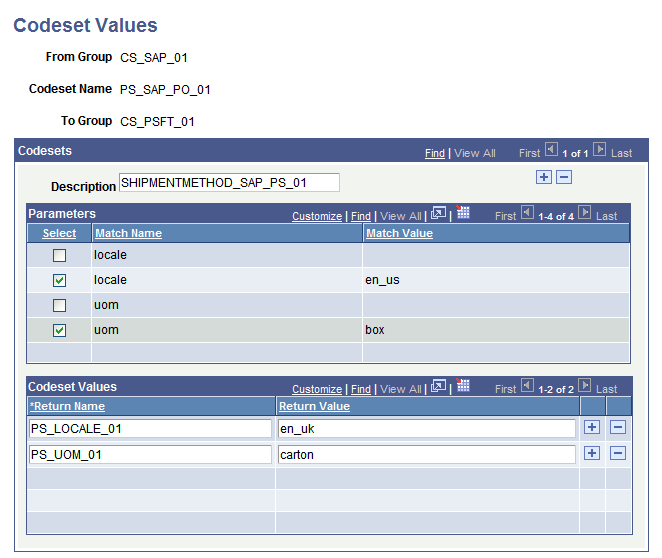The image size is (662, 558).
Task: Show previous row arrow in Parameters grid
Action: click(x=527, y=212)
